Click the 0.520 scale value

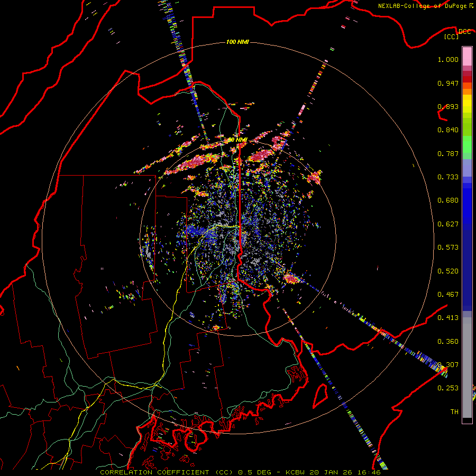448,271
